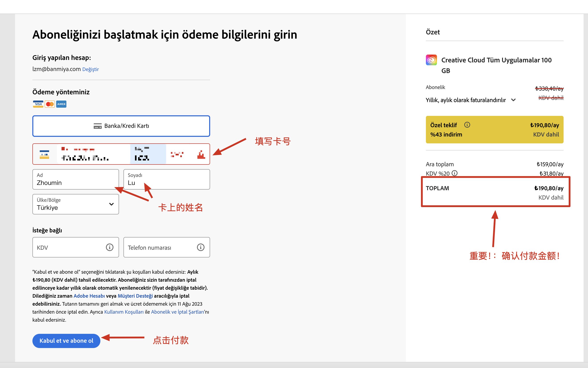Image resolution: width=588 pixels, height=368 pixels.
Task: Click the AMEX card logo
Action: pyautogui.click(x=61, y=104)
